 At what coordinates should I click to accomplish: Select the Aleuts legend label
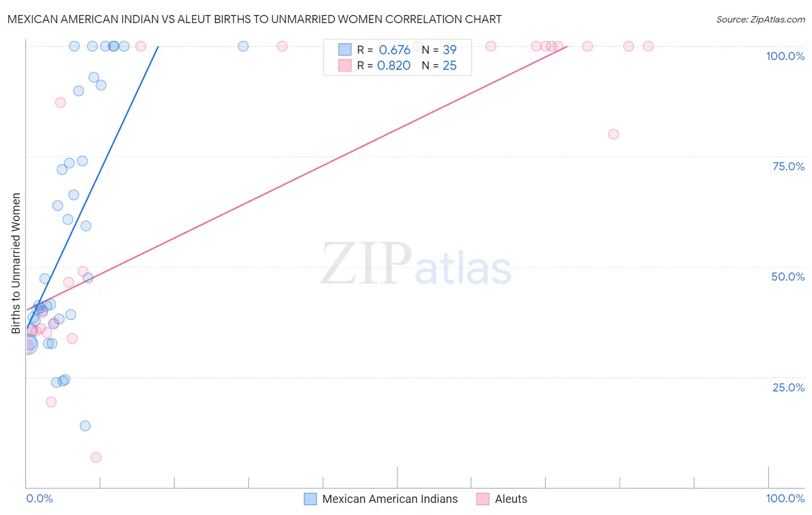(x=511, y=499)
